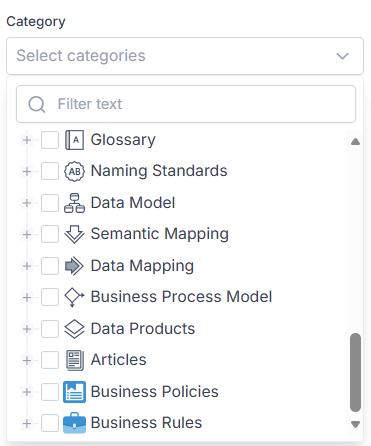Click the Filter text search field

click(x=186, y=104)
